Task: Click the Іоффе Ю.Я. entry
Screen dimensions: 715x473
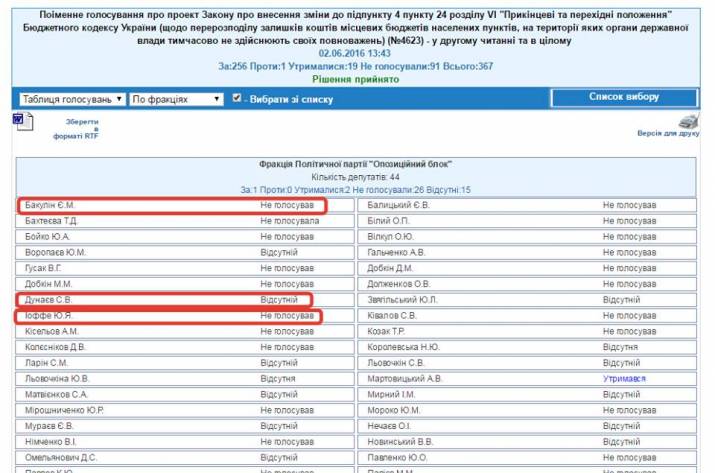Action: [x=168, y=315]
